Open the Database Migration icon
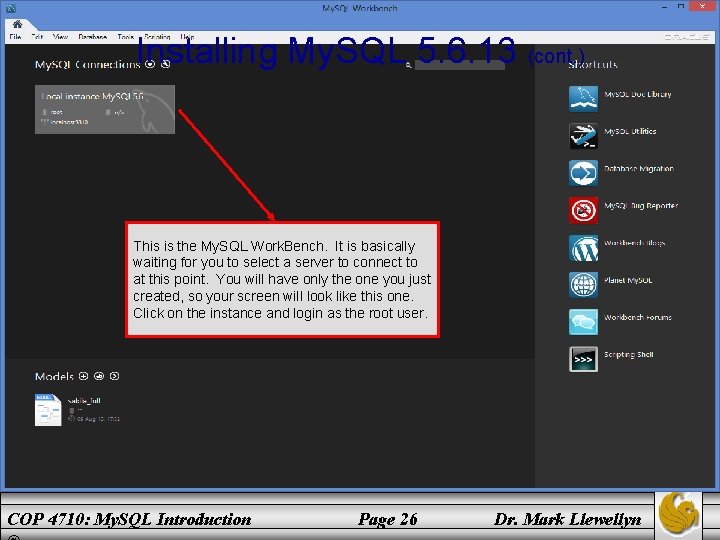720x540 pixels. (583, 173)
